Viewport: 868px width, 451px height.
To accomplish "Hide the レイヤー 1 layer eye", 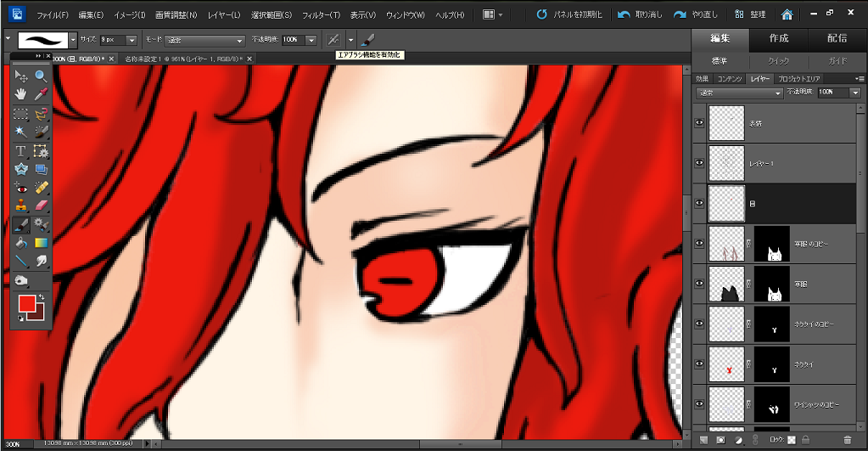I will click(699, 163).
